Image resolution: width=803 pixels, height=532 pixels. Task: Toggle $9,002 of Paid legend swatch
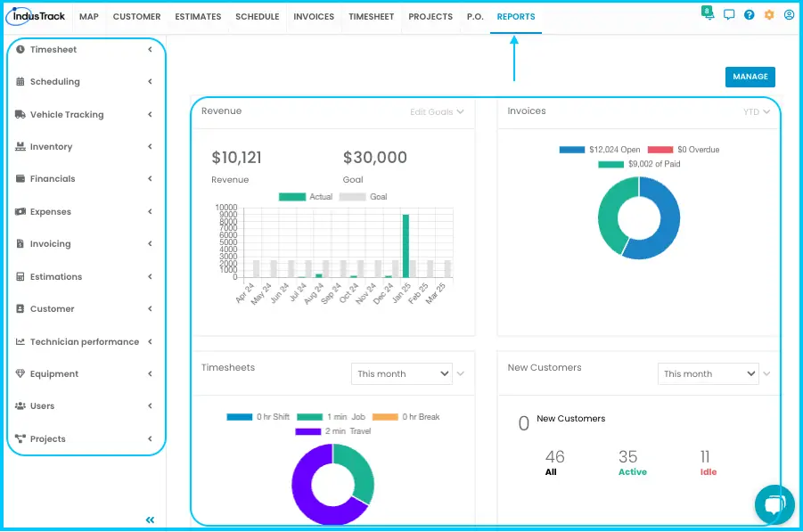[x=611, y=164]
